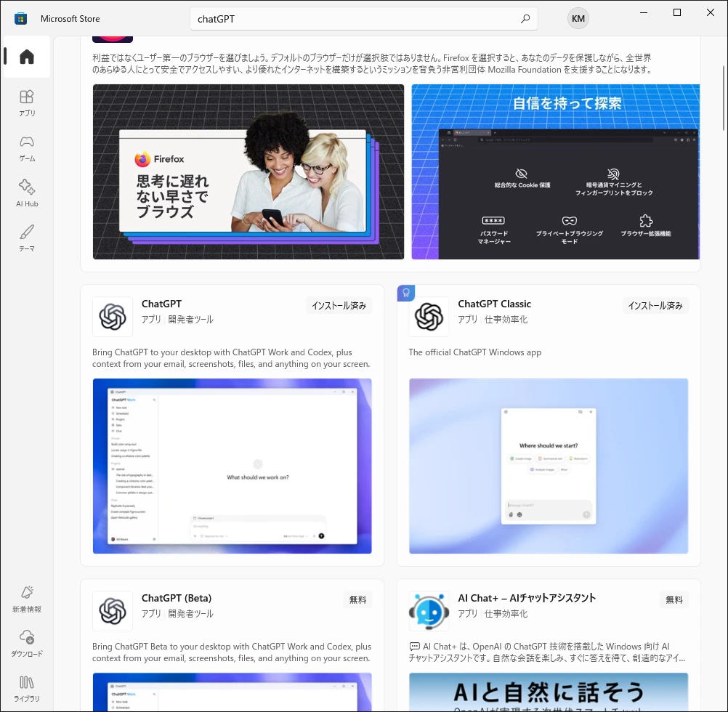This screenshot has width=728, height=712.
Task: Click the Microsoft Store logo icon
Action: point(20,19)
